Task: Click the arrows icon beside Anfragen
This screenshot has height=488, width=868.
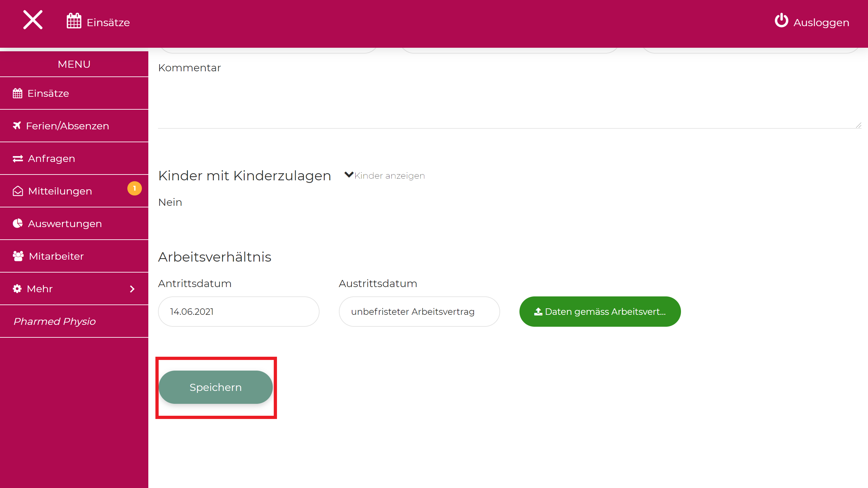Action: 17,158
